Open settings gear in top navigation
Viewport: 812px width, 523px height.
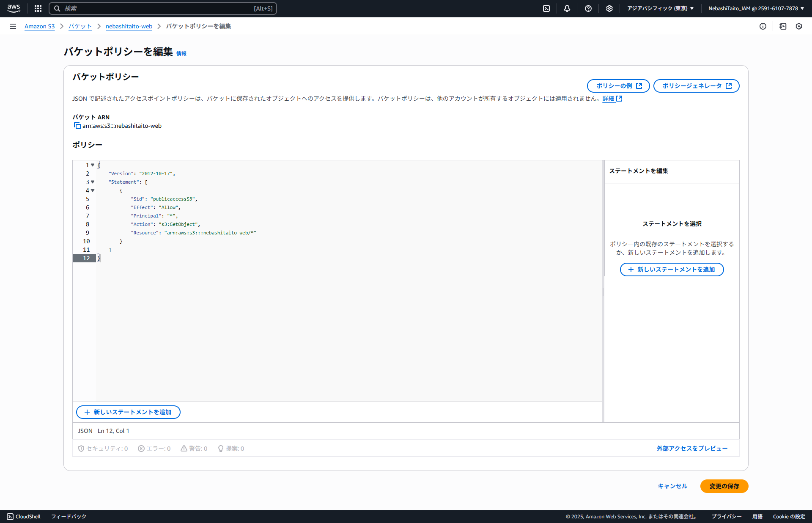(x=609, y=8)
